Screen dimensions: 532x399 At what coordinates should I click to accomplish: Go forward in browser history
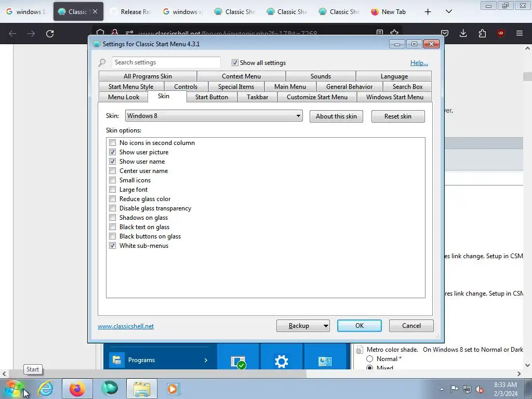click(x=31, y=33)
